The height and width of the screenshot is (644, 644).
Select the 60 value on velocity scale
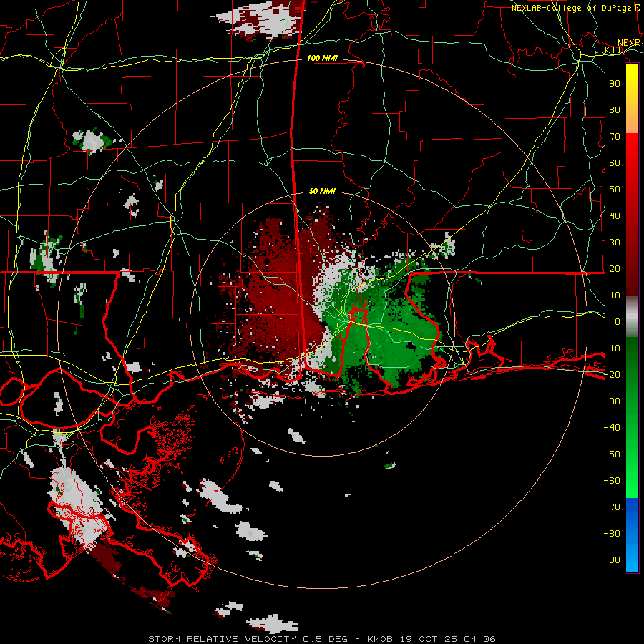click(x=615, y=162)
